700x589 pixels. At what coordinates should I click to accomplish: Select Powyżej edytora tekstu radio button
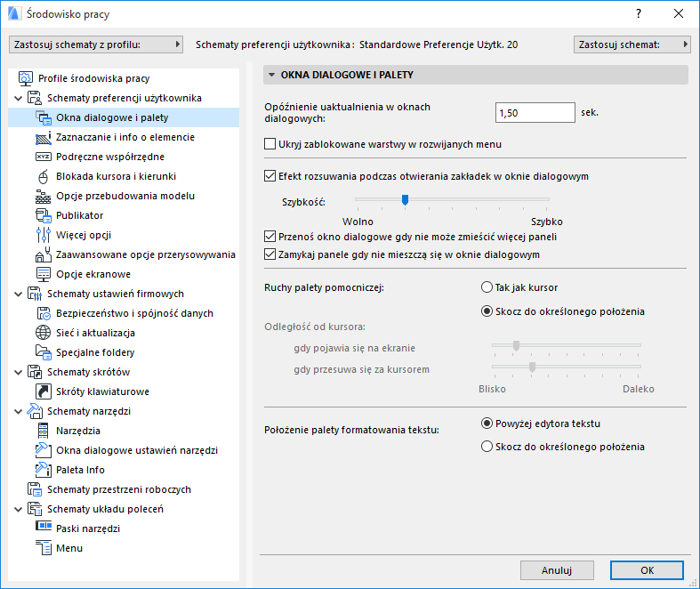click(x=487, y=424)
